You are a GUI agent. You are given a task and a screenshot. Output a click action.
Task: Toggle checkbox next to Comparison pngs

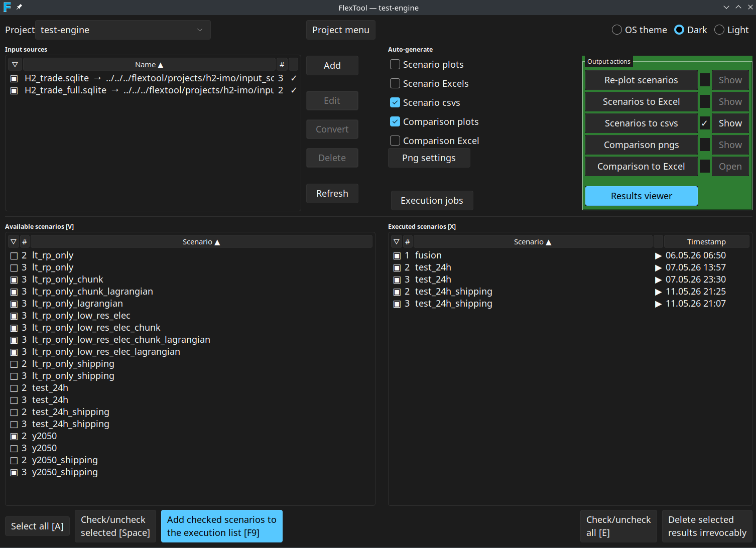tap(705, 145)
